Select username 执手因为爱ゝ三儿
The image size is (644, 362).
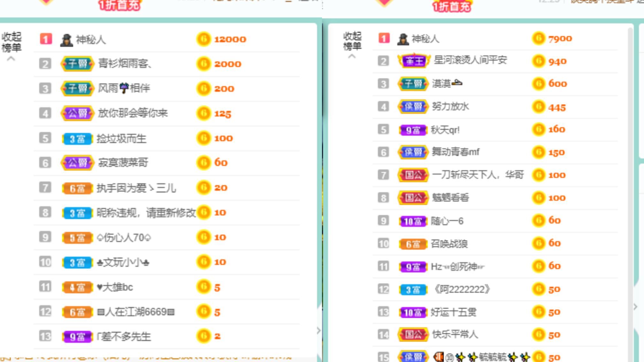[x=136, y=188]
